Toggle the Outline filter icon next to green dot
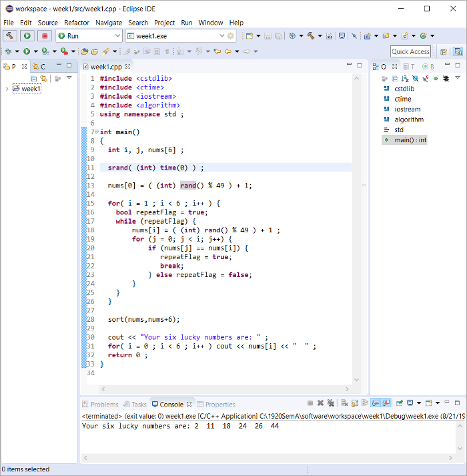 [446, 79]
